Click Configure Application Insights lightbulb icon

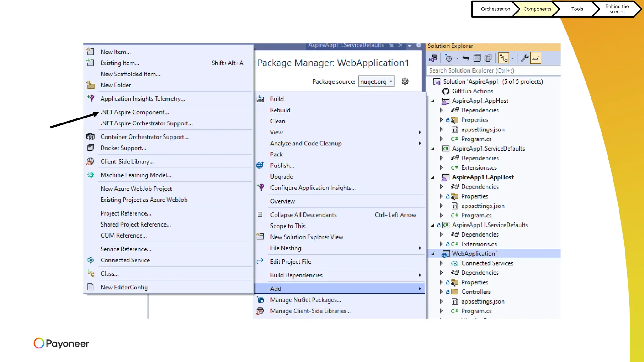click(260, 188)
